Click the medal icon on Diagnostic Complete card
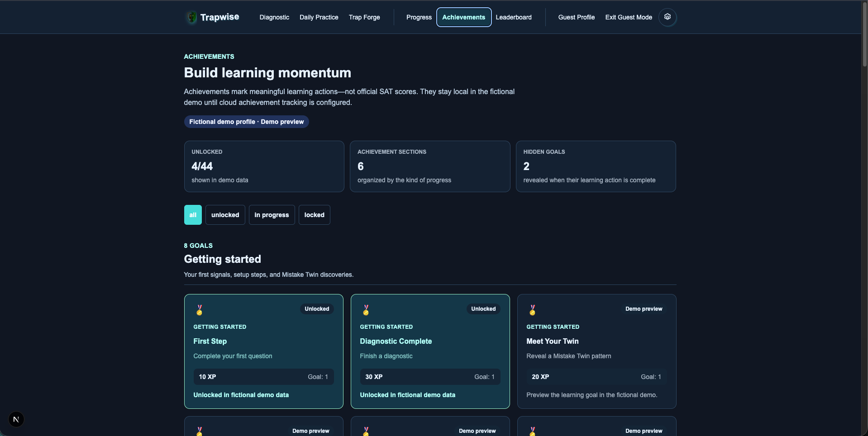Screen dimensions: 868x436 tap(366, 310)
